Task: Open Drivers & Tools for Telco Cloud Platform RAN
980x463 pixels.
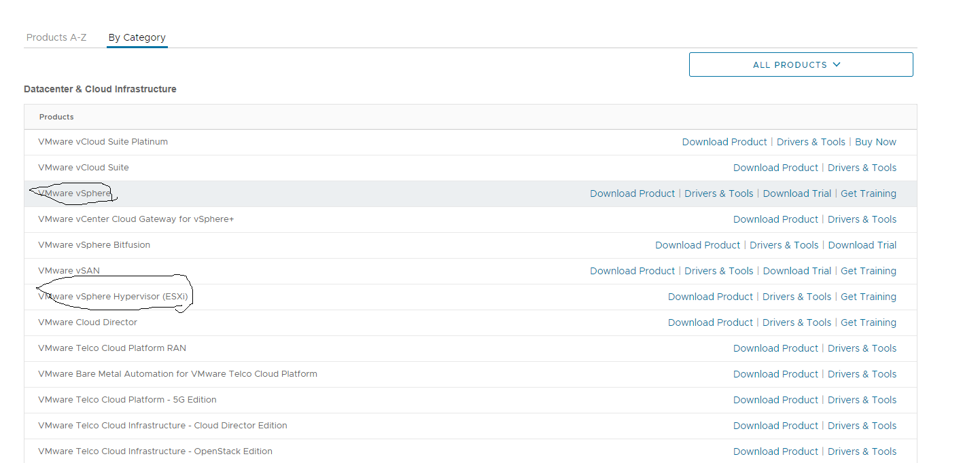Action: (x=862, y=348)
